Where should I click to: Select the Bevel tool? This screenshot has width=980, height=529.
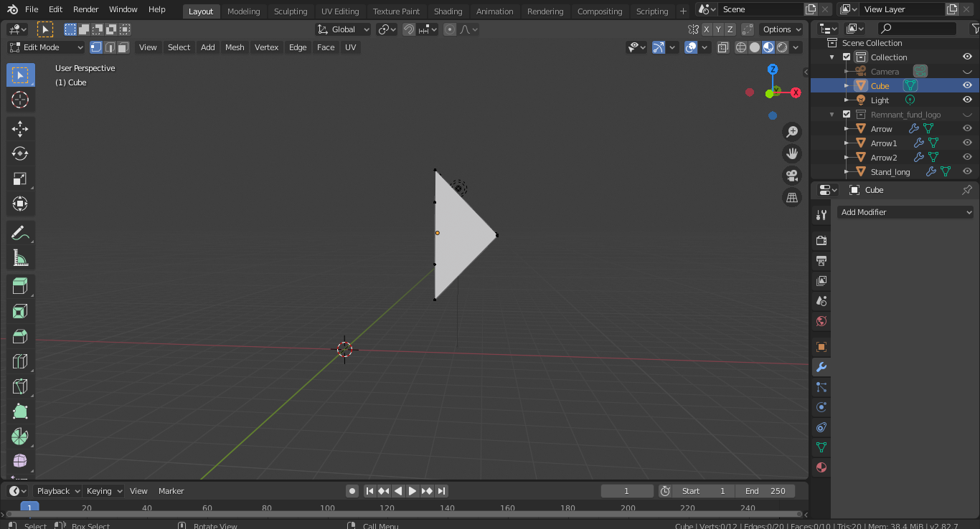[x=20, y=337]
